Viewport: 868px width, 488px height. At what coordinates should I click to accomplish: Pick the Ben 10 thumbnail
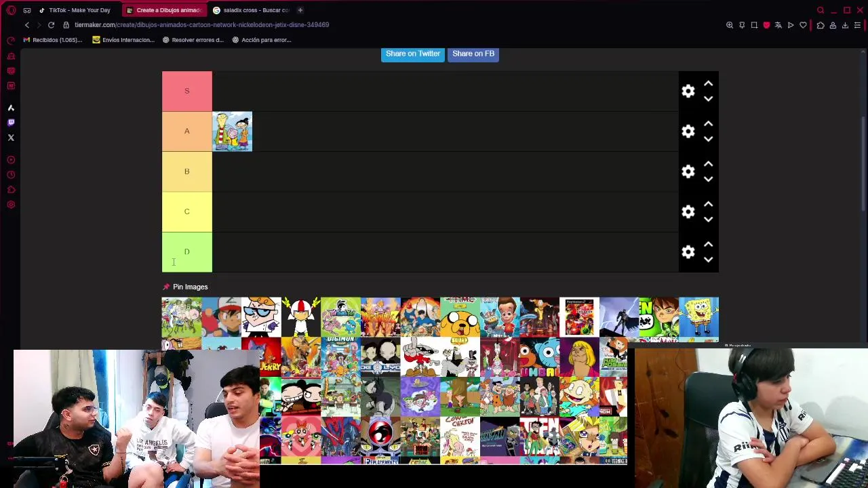point(658,317)
